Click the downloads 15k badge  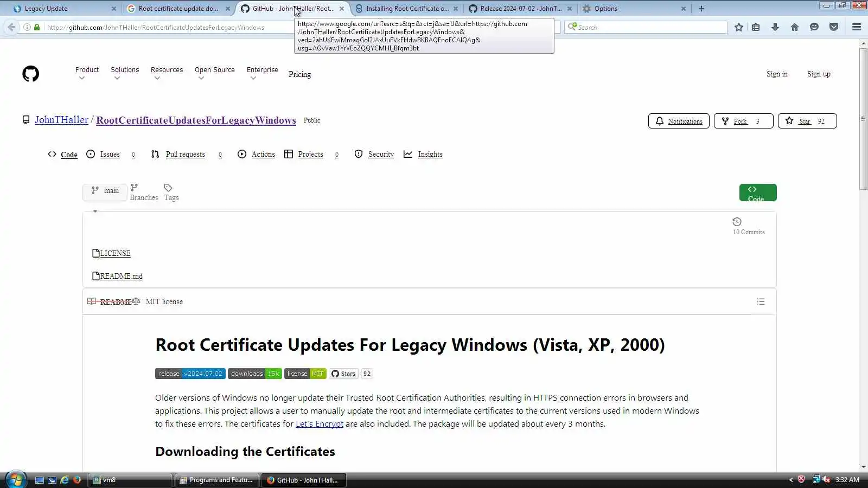[255, 374]
